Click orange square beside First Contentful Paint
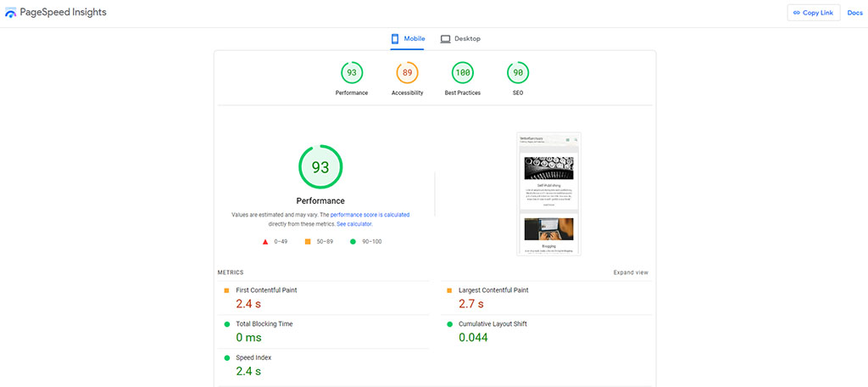 pos(226,290)
